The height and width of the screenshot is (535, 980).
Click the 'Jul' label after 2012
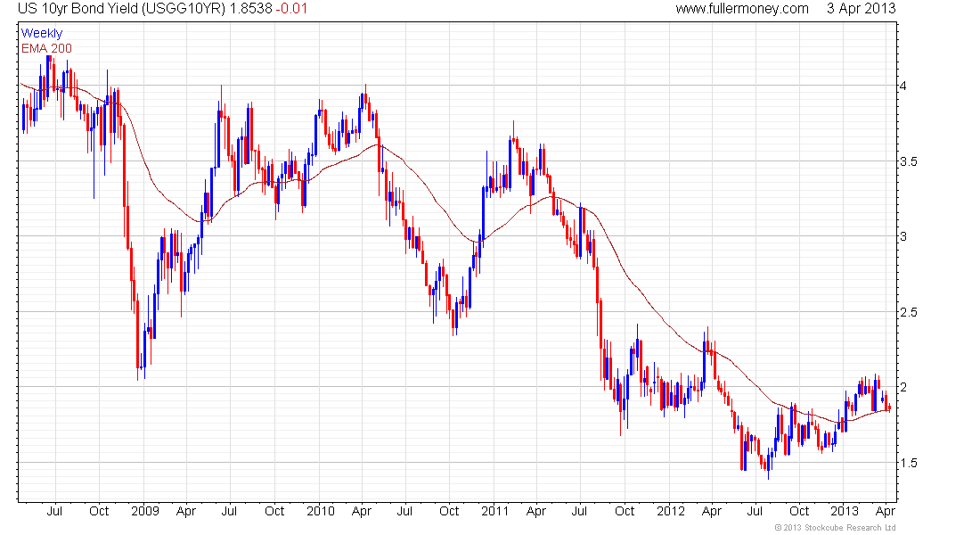(755, 511)
